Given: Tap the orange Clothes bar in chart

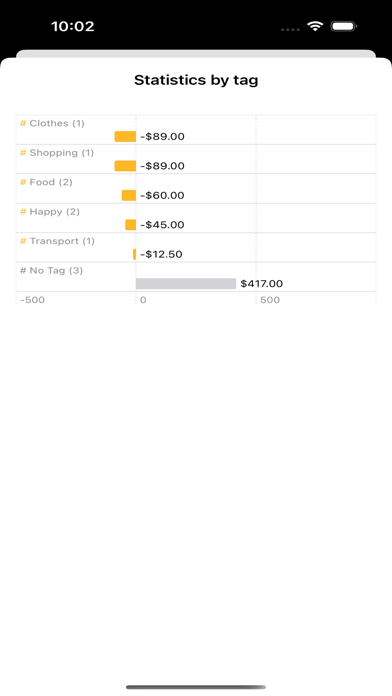Looking at the screenshot, I should click(x=125, y=136).
